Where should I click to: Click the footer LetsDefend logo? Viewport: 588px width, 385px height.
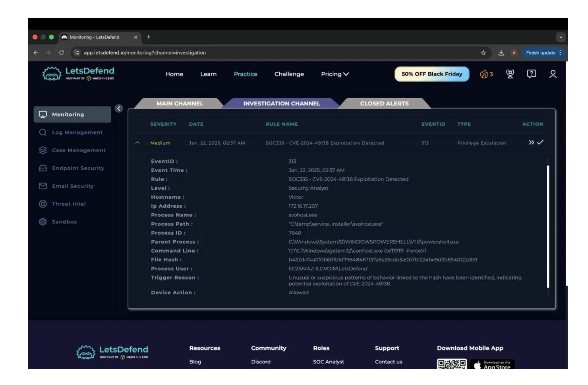[x=112, y=352]
